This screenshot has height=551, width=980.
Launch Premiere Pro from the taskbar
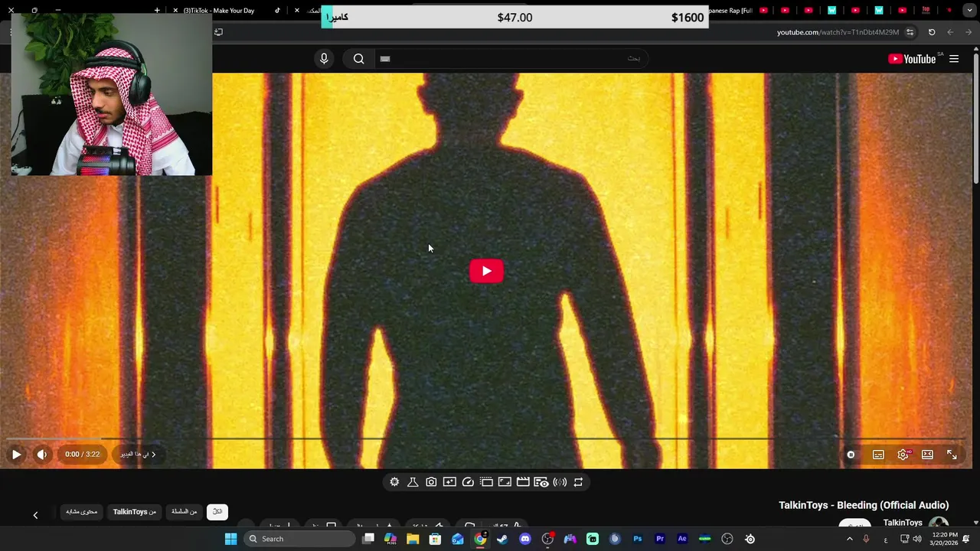point(660,539)
